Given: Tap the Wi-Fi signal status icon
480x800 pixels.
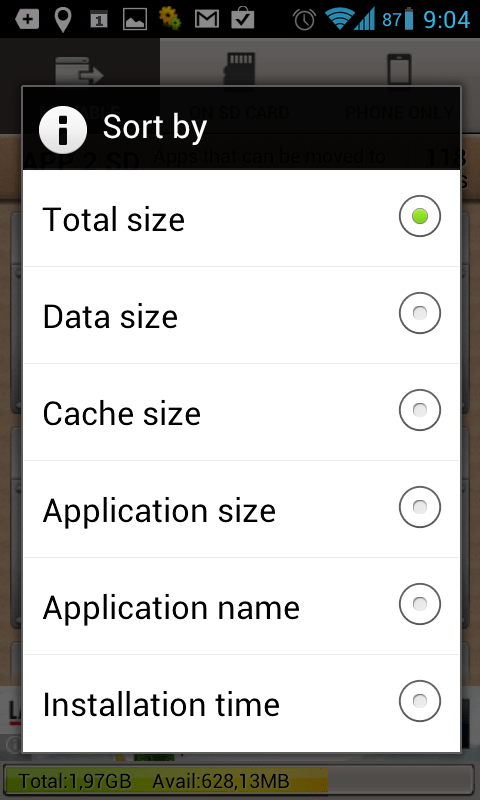Looking at the screenshot, I should point(340,19).
